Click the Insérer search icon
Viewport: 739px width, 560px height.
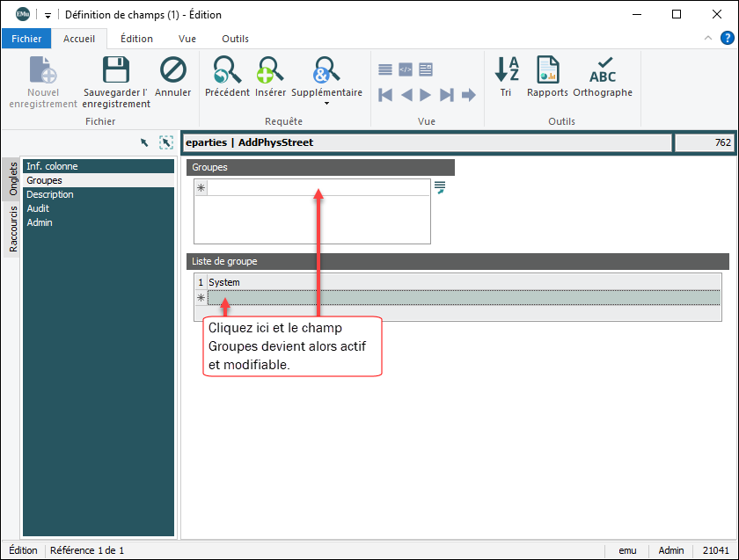click(270, 72)
